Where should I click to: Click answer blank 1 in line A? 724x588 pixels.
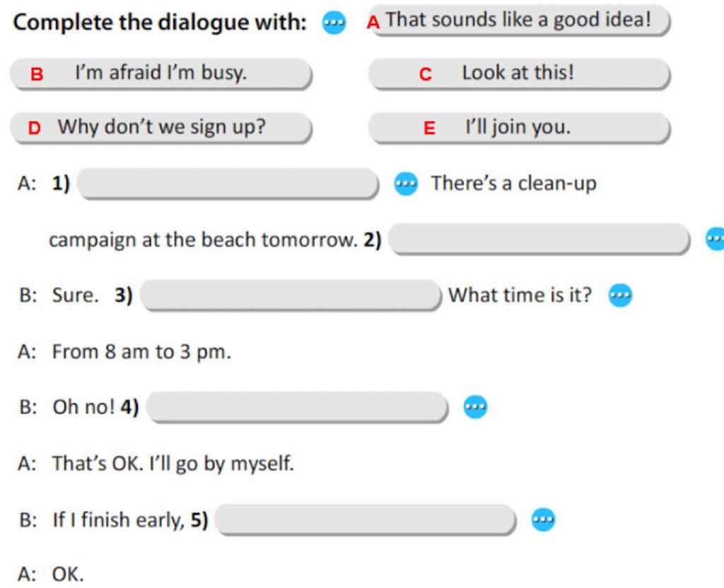click(228, 184)
